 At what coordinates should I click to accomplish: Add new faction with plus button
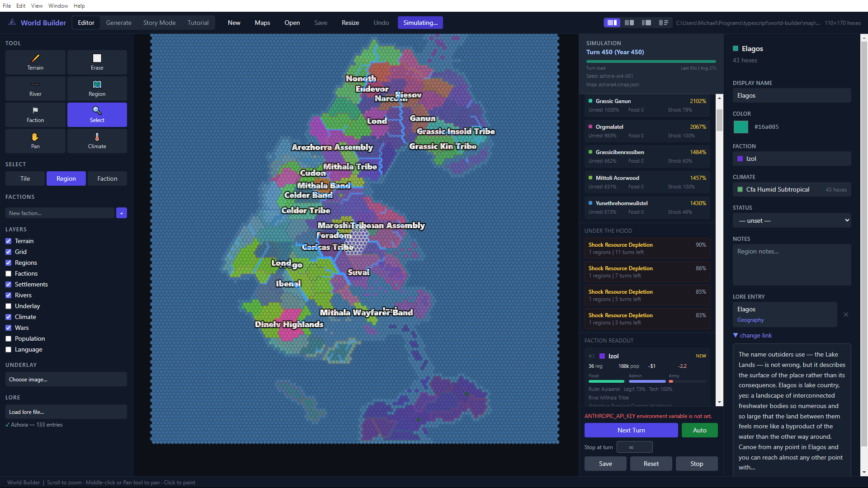click(122, 213)
